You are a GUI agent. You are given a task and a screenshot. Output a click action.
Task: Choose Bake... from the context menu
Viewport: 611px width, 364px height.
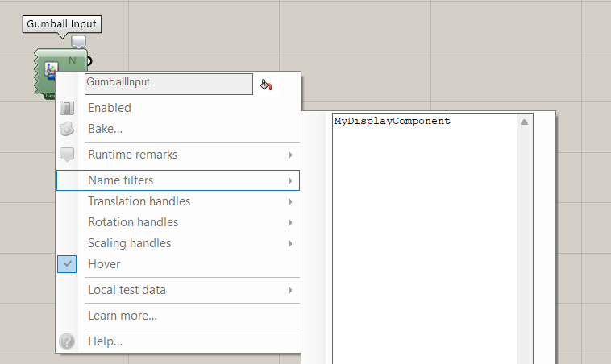tap(106, 129)
